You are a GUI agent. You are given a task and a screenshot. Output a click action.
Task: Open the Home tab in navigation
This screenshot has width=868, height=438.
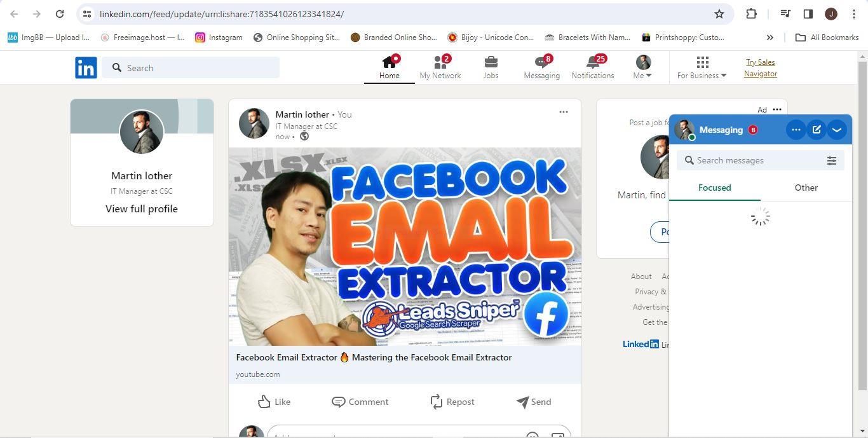389,67
